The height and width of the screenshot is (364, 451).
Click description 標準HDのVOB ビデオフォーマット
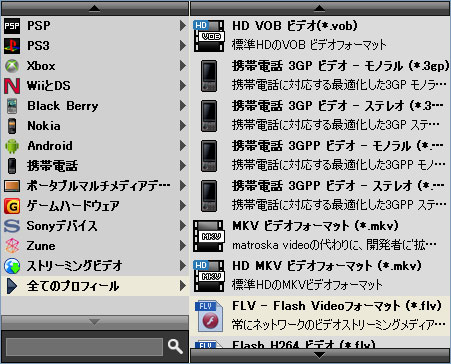pos(309,45)
